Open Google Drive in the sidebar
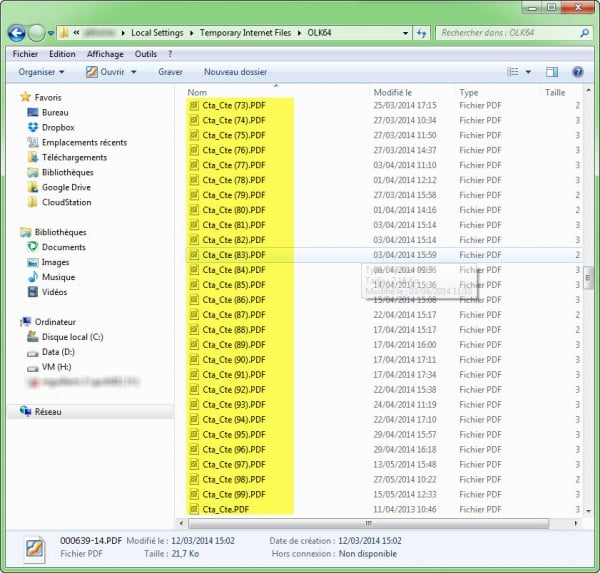Screen dimensions: 600x573 tap(66, 187)
